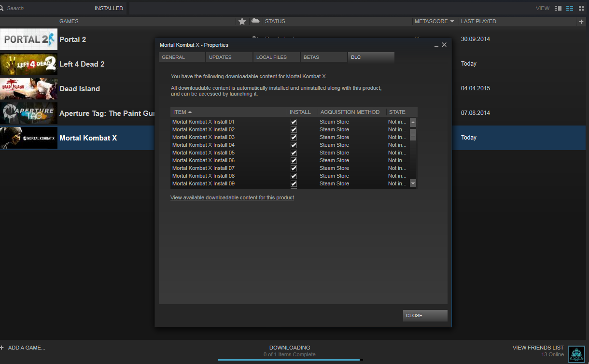Sort library by GAMES column
This screenshot has height=364, width=589.
point(69,21)
